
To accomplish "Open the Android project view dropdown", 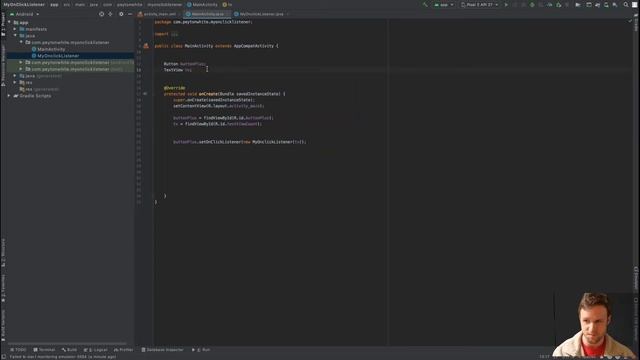I will tap(24, 14).
